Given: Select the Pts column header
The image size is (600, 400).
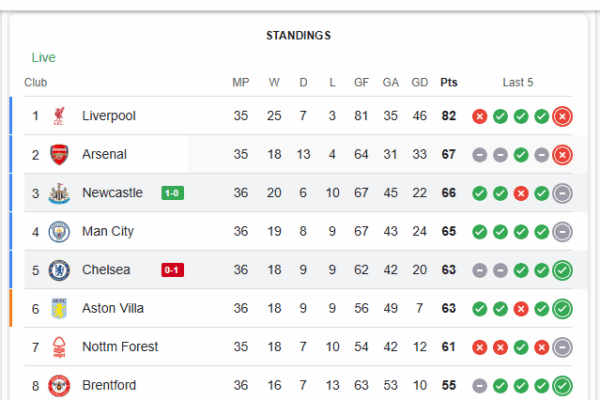Looking at the screenshot, I should tap(449, 82).
